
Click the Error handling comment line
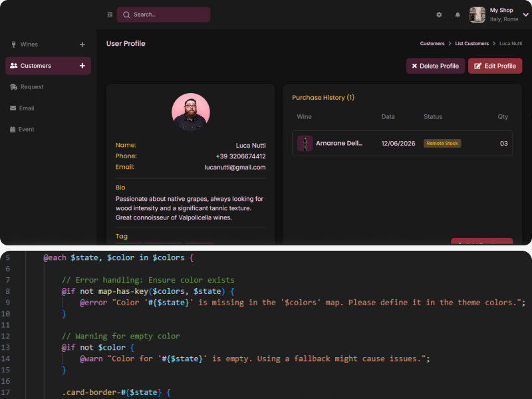[x=148, y=280]
